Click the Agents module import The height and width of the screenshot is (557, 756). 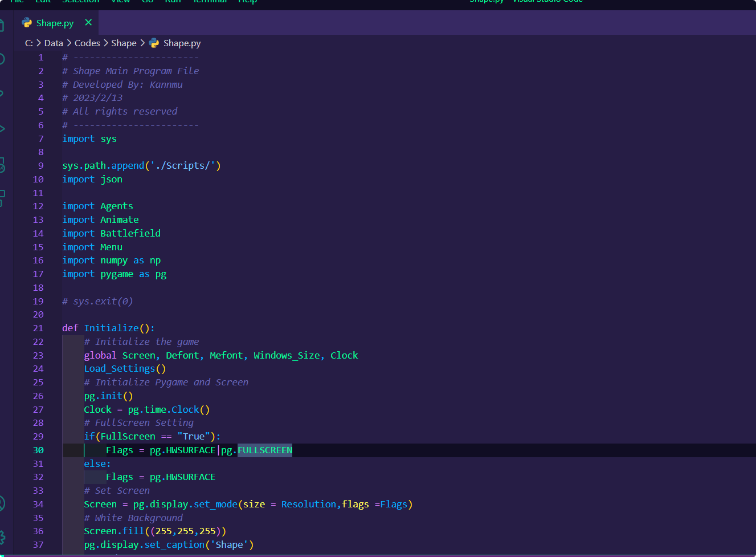[117, 206]
